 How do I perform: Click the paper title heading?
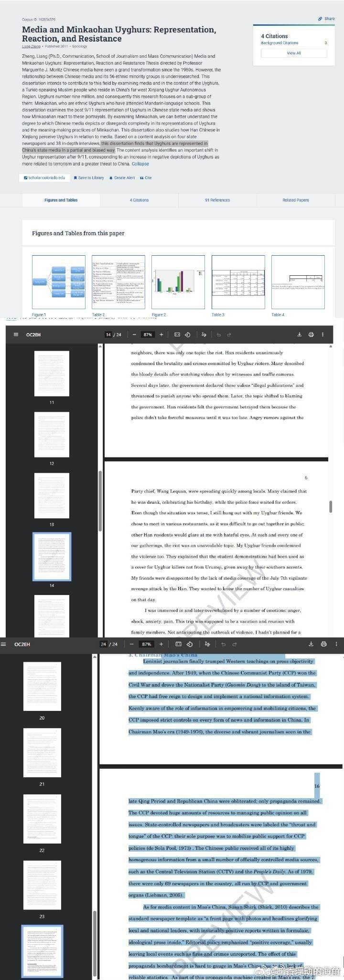pyautogui.click(x=119, y=34)
